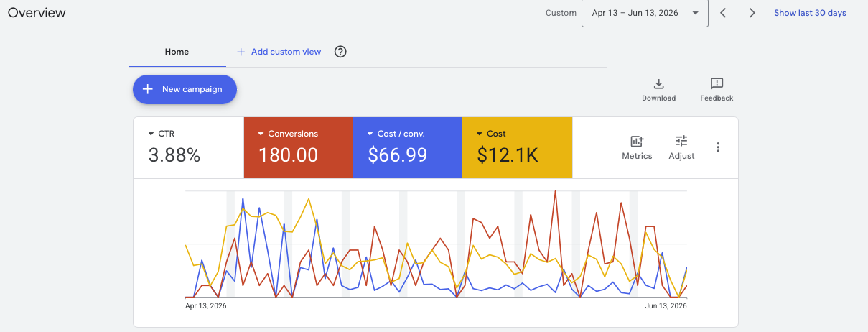Select the red Conversions scorecard 180.00
This screenshot has width=868, height=332.
pos(298,147)
